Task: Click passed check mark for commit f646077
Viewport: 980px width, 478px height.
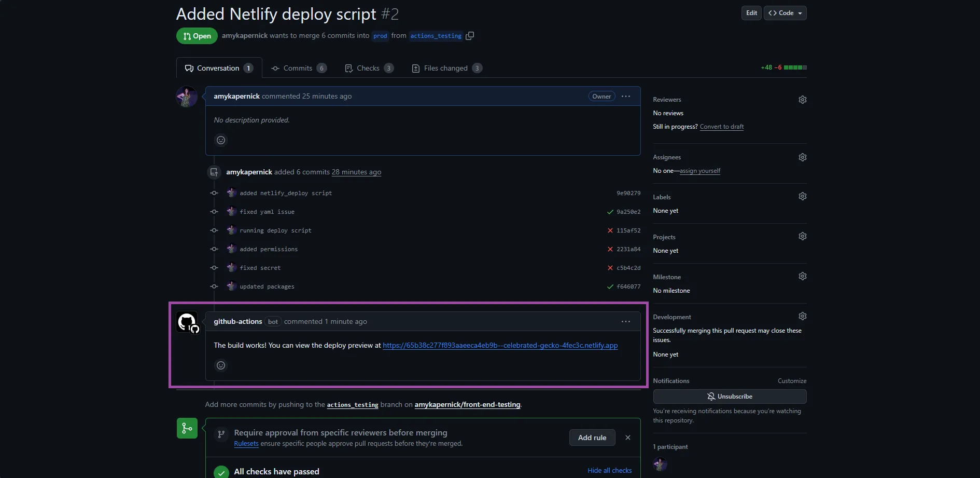Action: click(610, 286)
